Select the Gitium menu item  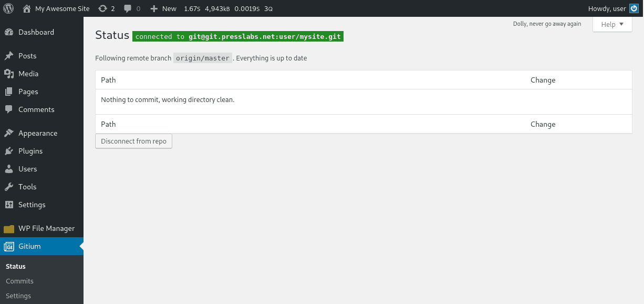click(41, 246)
